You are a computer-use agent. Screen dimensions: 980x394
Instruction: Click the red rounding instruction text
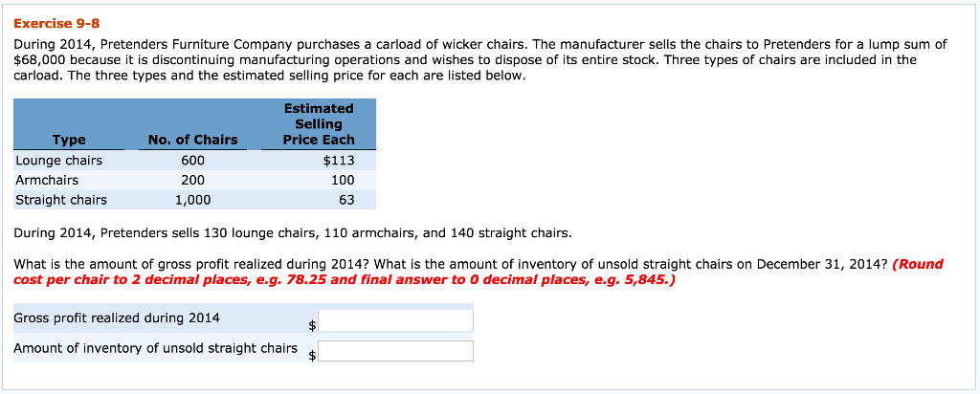479,273
